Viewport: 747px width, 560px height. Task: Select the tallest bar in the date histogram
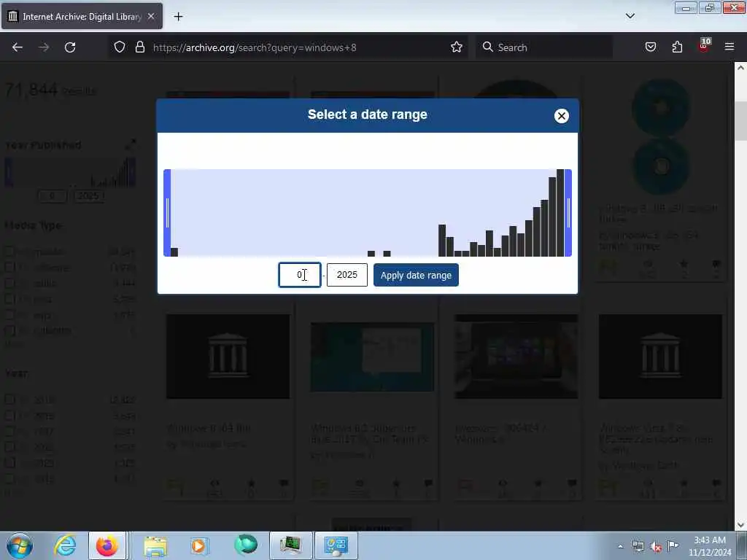[x=560, y=213]
